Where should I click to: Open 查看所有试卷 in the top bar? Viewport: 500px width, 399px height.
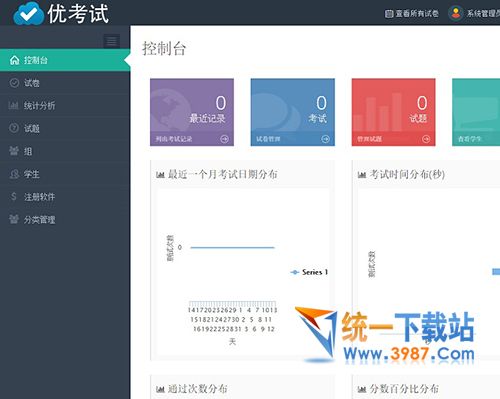(412, 13)
